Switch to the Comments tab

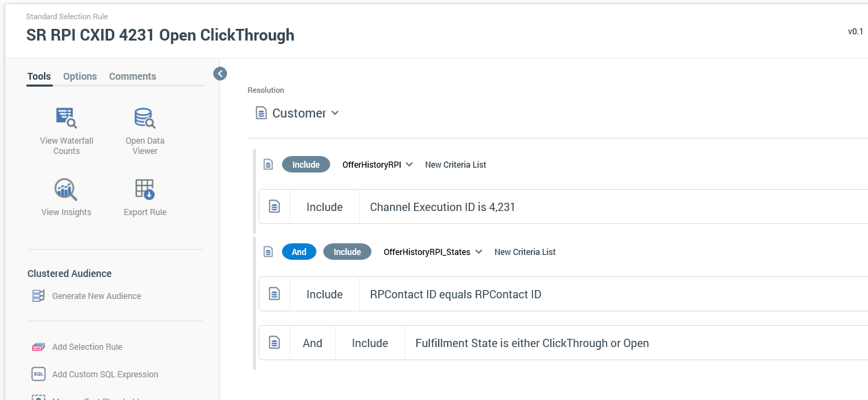132,76
